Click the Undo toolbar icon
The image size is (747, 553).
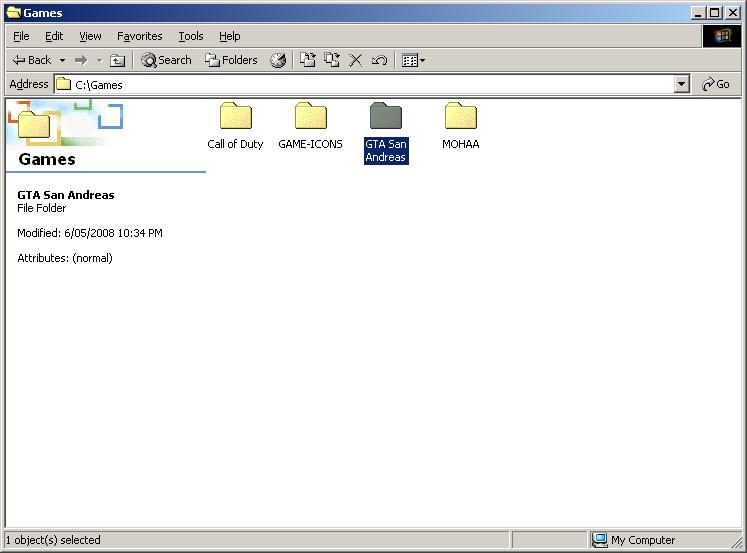379,60
